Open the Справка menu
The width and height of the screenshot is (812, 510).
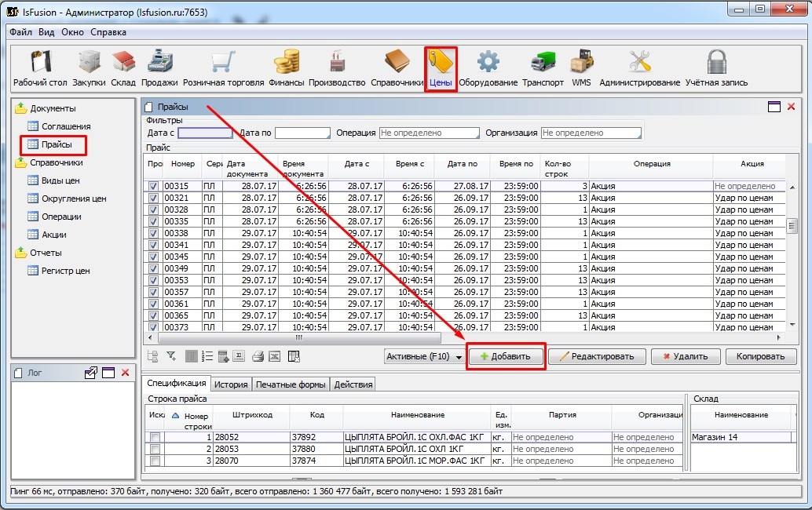click(108, 32)
